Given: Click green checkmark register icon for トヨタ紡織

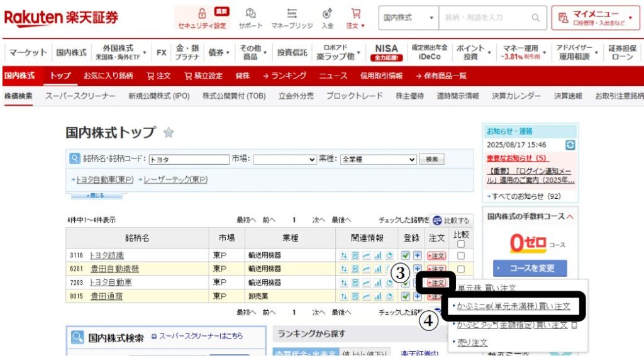Looking at the screenshot, I should click(x=406, y=255).
